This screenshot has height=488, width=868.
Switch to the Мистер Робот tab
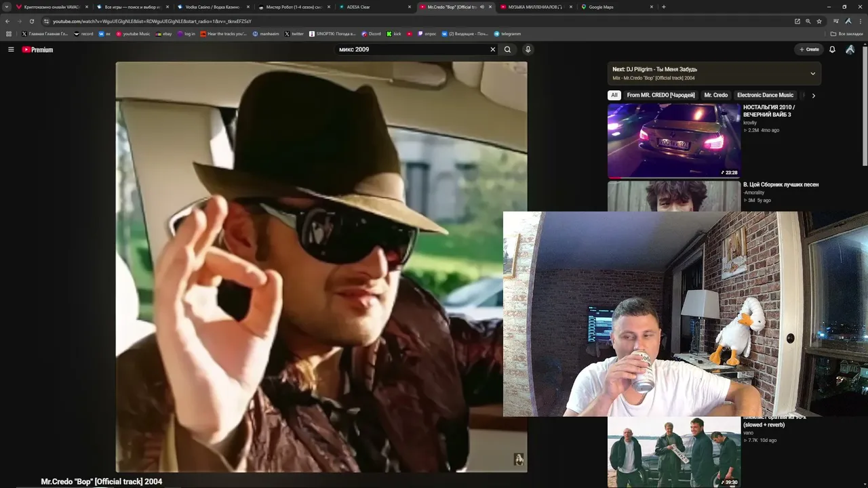click(294, 7)
